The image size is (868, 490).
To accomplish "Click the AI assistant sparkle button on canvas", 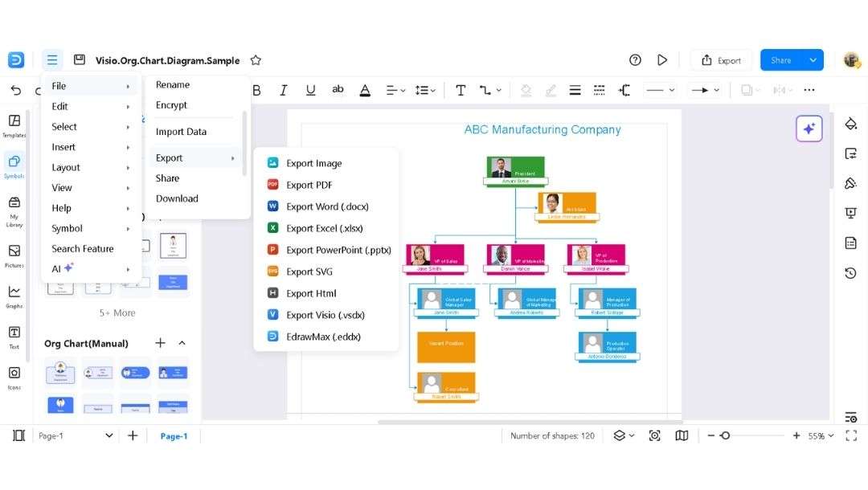I will point(809,129).
